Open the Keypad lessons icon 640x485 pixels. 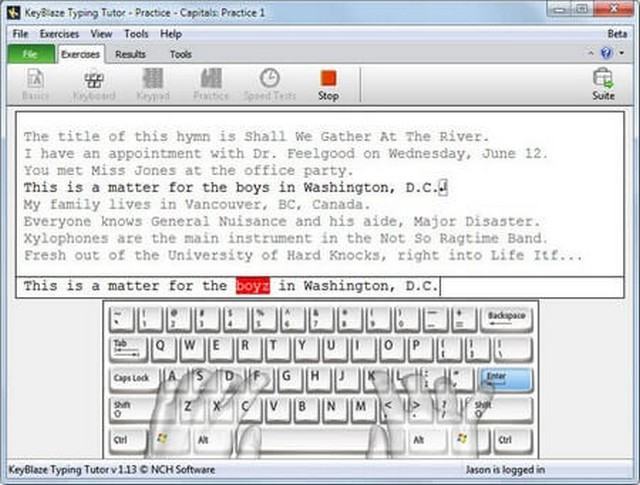(x=153, y=85)
